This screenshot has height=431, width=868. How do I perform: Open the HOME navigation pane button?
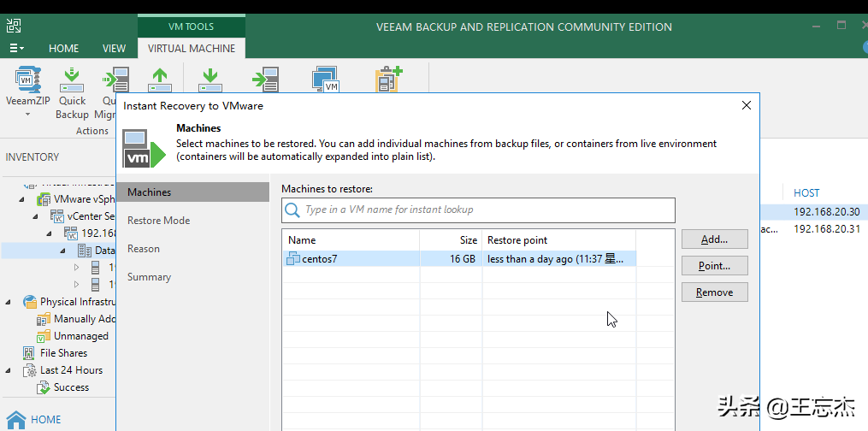(x=33, y=419)
